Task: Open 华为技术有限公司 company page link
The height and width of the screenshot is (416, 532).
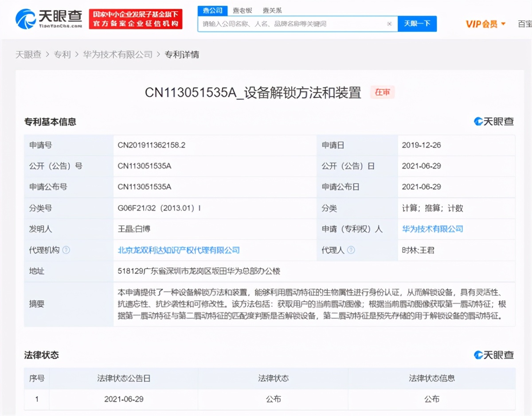Action: 432,229
